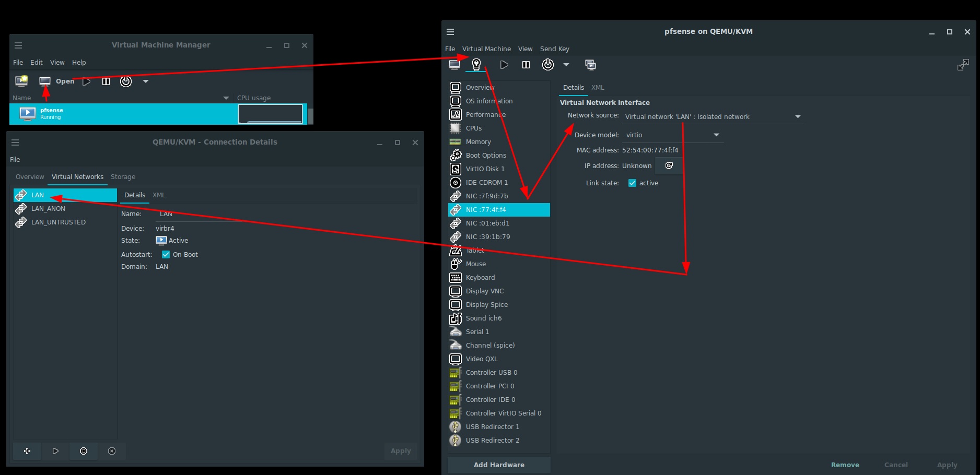The height and width of the screenshot is (475, 980).
Task: Click the CPU usage graph for pfsense
Action: click(x=270, y=114)
